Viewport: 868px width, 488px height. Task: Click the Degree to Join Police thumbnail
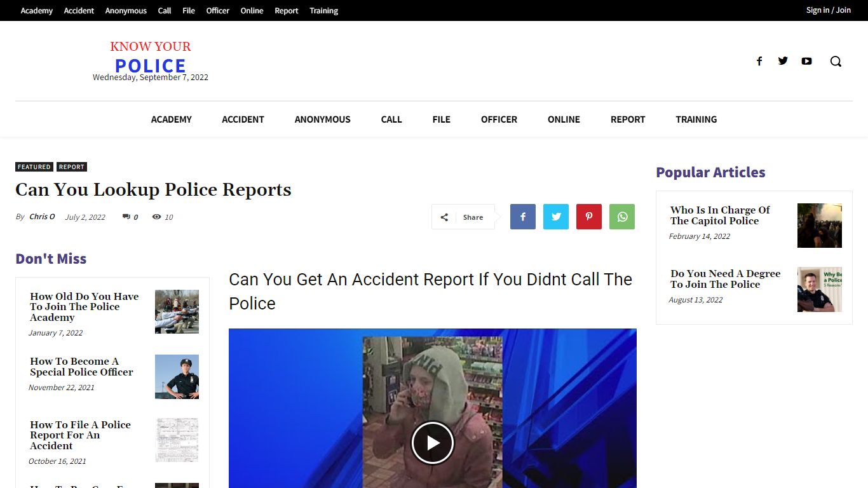click(x=820, y=289)
